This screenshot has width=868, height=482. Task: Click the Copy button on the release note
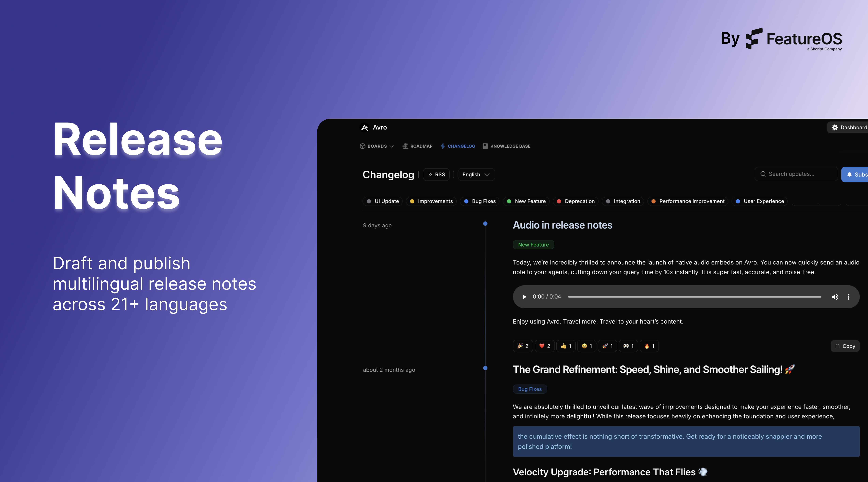(845, 346)
